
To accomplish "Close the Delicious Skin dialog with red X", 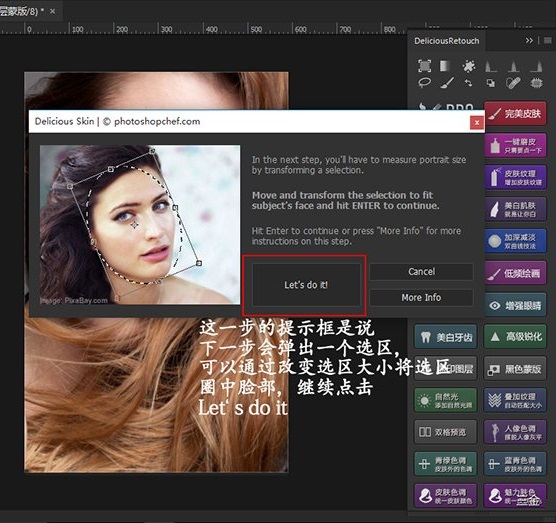I will 477,123.
